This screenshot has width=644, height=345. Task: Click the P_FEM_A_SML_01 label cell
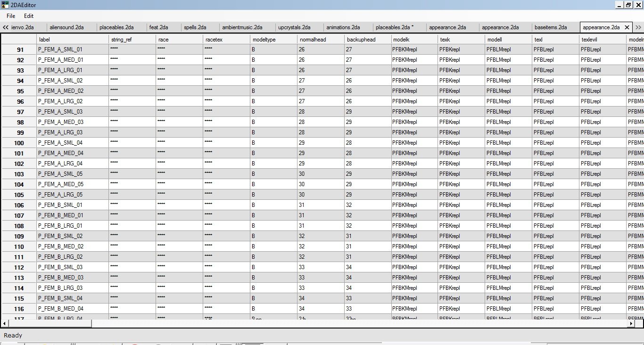tap(73, 49)
